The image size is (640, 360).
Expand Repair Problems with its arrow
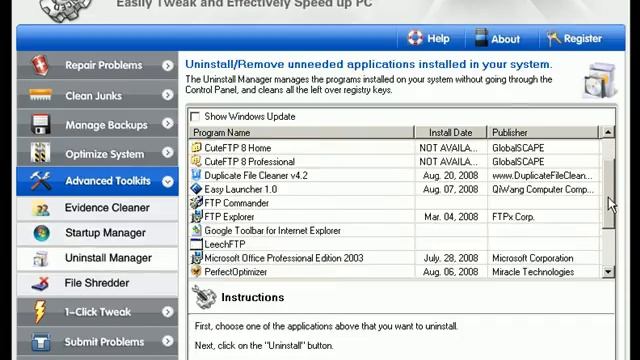tap(167, 65)
